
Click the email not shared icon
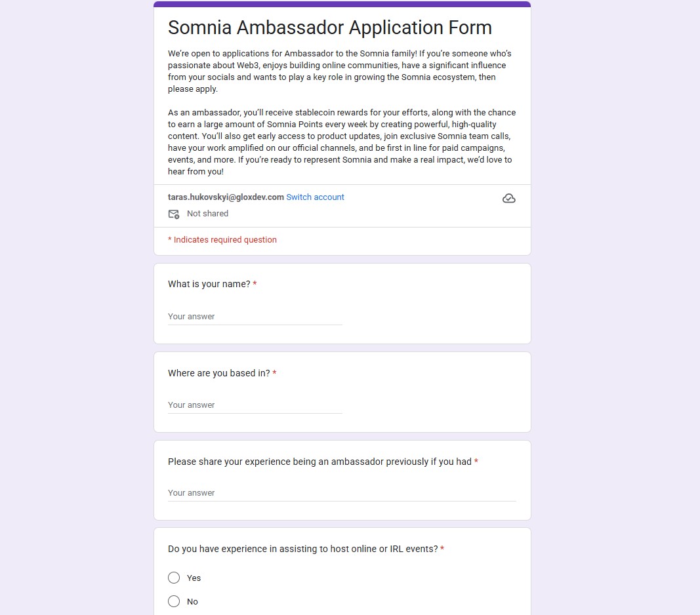(x=174, y=214)
